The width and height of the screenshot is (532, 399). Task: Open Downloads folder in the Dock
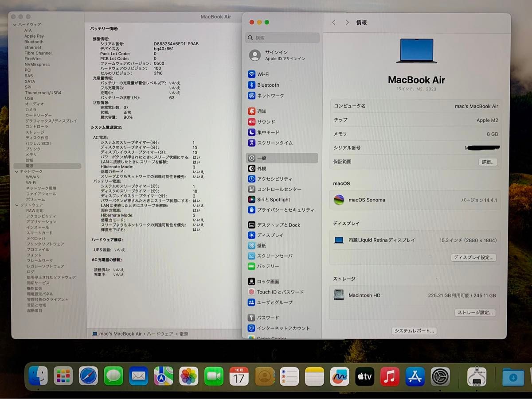513,377
